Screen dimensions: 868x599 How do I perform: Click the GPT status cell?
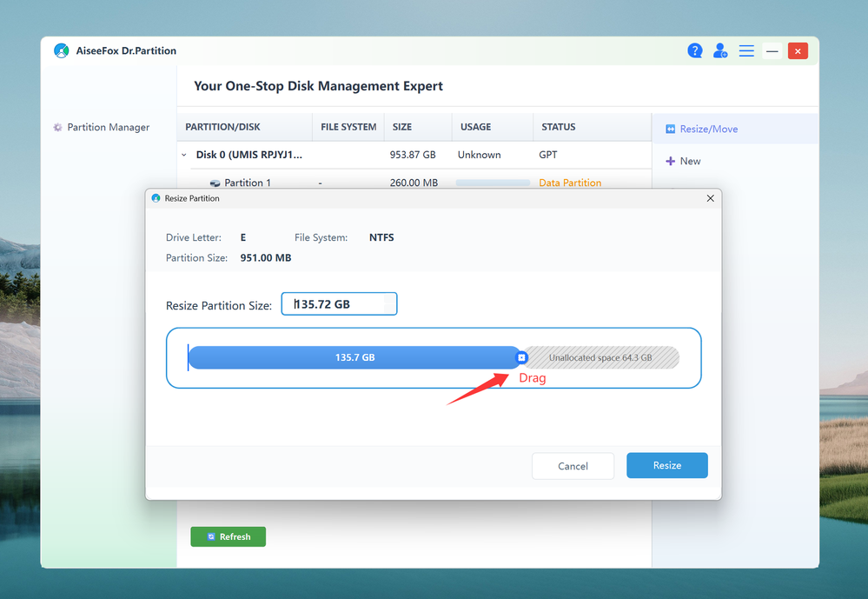click(x=548, y=155)
